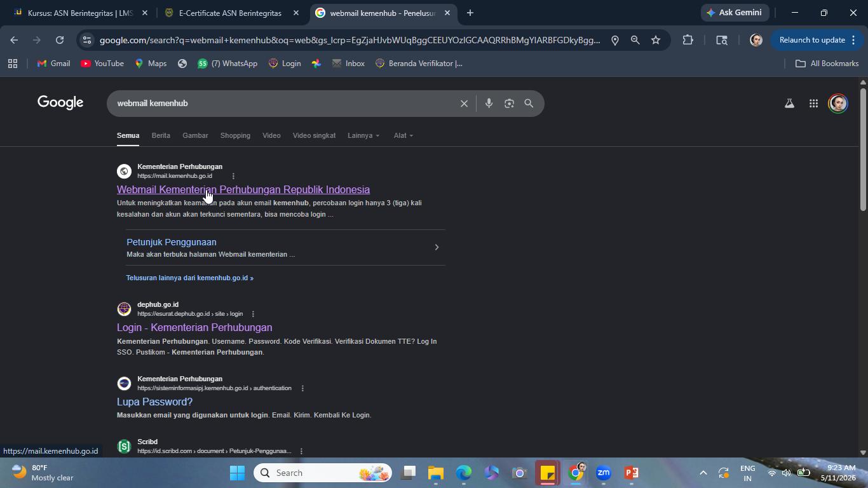Click the Ask Gemini button
868x488 pixels.
point(735,13)
